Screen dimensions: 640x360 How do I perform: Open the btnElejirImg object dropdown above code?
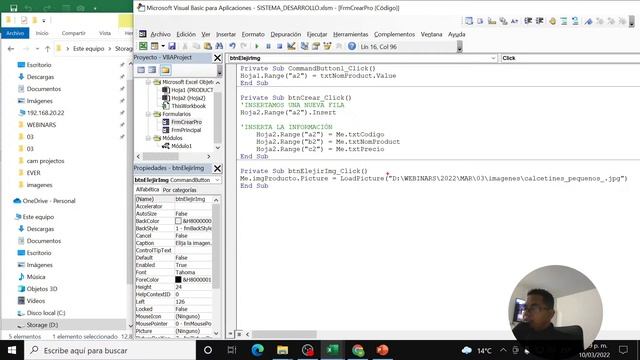coord(493,58)
